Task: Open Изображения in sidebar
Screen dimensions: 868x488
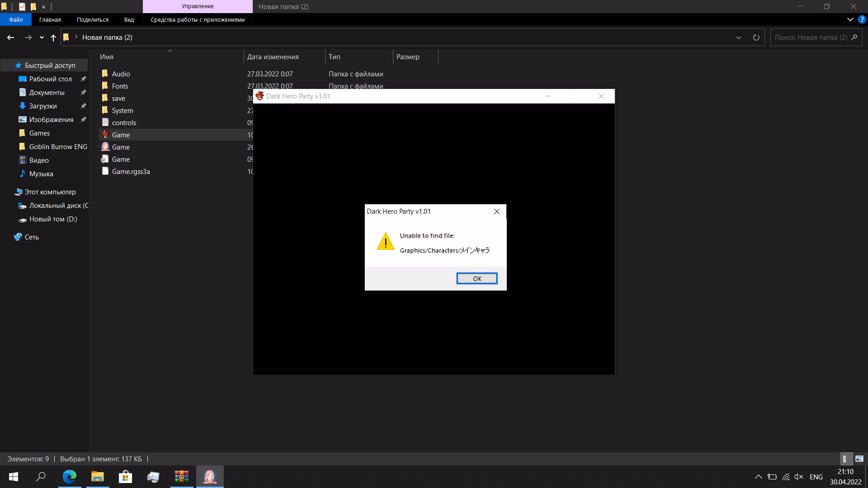Action: tap(51, 120)
